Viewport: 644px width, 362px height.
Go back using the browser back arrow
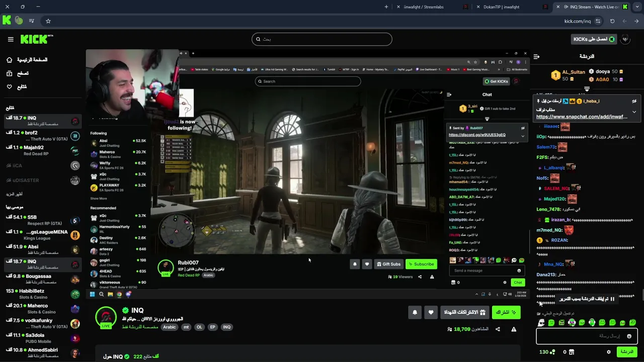click(x=636, y=21)
